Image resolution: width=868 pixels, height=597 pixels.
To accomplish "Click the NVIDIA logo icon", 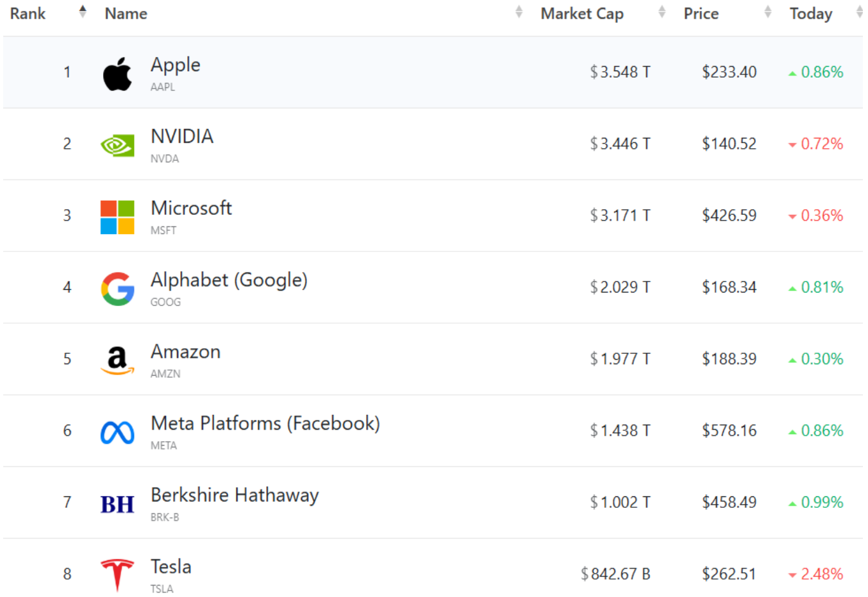I will pos(117,146).
